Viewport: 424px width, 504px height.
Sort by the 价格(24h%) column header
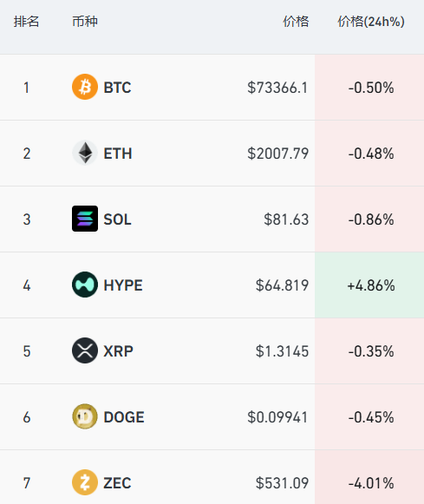pyautogui.click(x=371, y=22)
